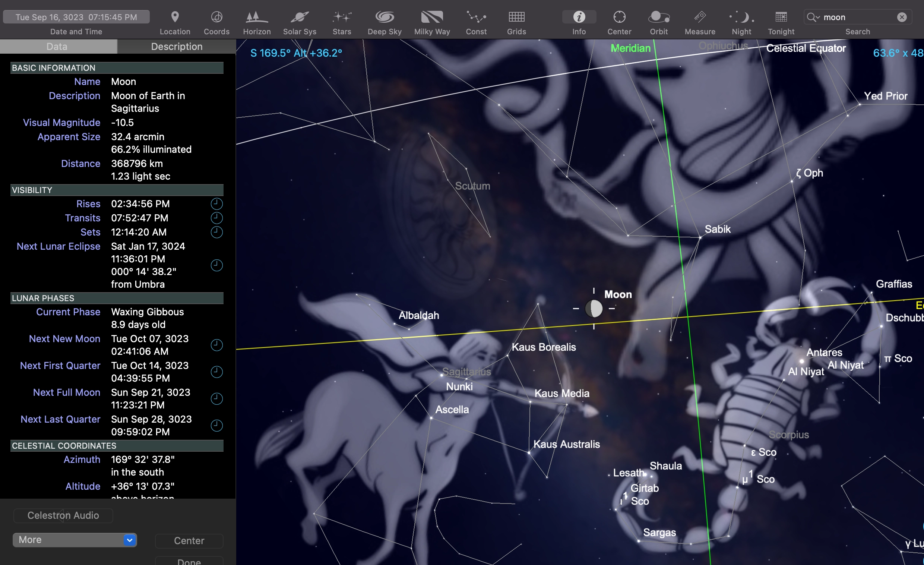Enable Night vision mode icon
The height and width of the screenshot is (565, 924).
click(x=741, y=17)
